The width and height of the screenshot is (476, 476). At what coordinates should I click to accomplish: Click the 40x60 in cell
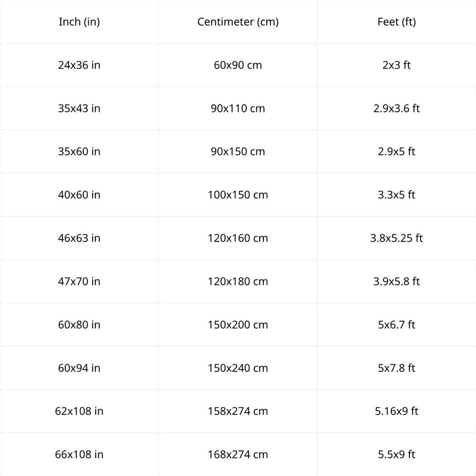coord(79,195)
